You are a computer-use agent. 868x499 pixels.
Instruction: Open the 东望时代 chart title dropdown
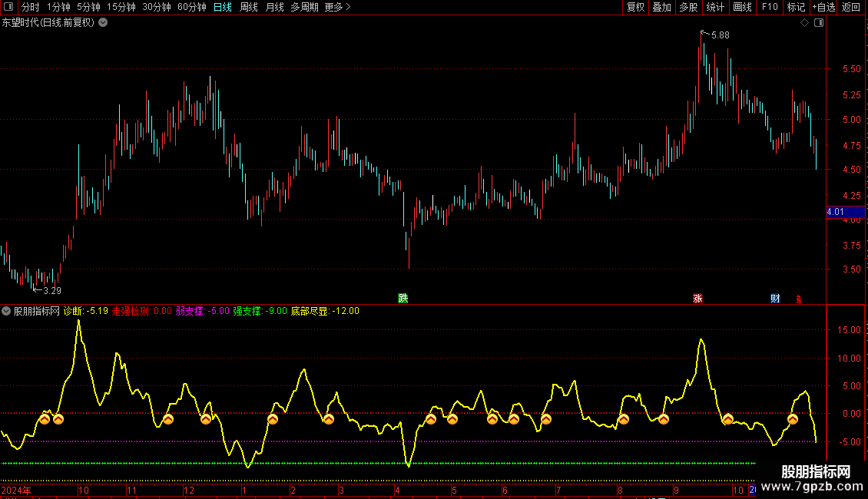click(x=103, y=23)
